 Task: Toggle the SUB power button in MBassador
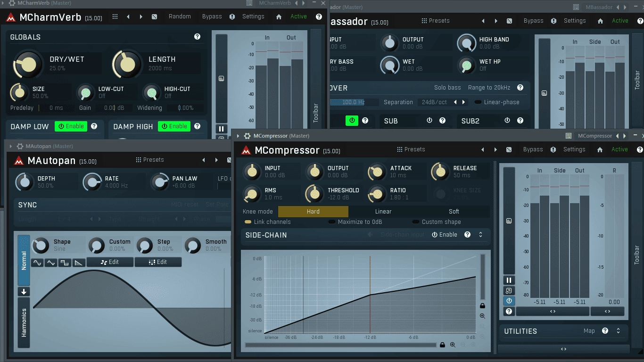[429, 121]
